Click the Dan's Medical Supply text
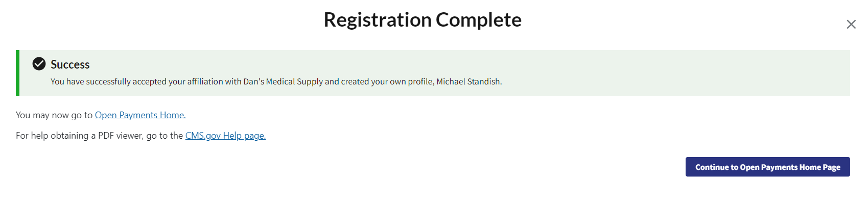 click(x=283, y=81)
